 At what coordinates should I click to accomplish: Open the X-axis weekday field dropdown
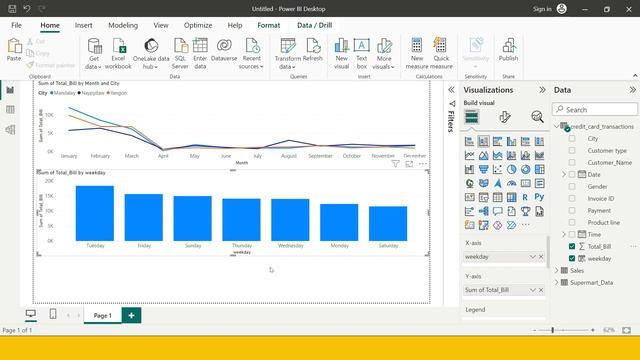click(x=532, y=257)
